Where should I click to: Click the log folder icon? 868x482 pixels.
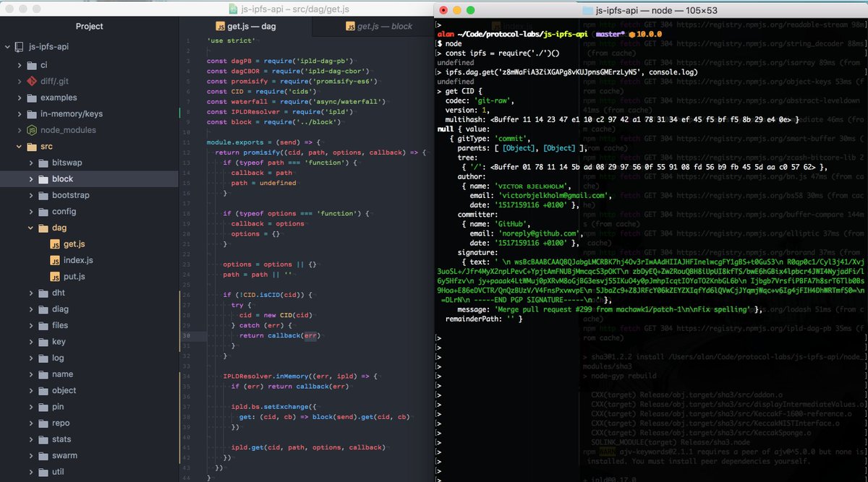[43, 358]
